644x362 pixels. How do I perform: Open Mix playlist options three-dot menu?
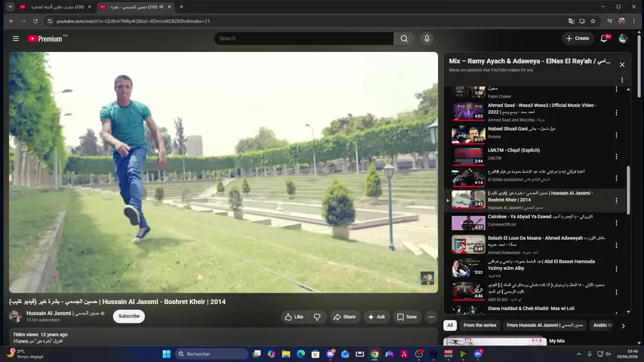[x=622, y=80]
